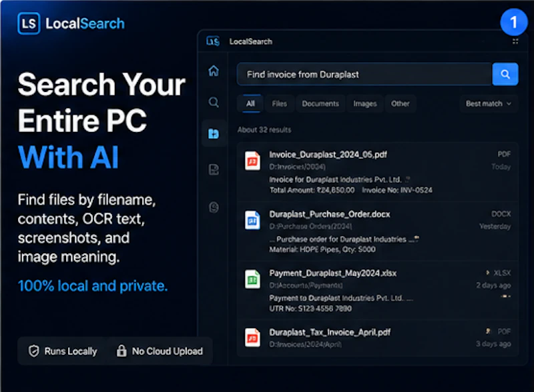This screenshot has height=392, width=534.
Task: Click the LS logo in the app title bar
Action: pyautogui.click(x=213, y=41)
